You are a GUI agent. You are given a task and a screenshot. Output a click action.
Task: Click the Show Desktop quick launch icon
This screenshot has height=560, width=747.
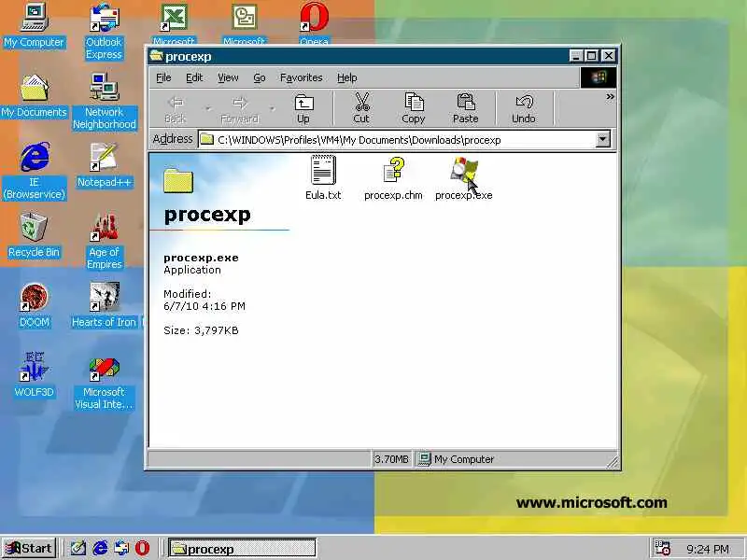[x=78, y=548]
